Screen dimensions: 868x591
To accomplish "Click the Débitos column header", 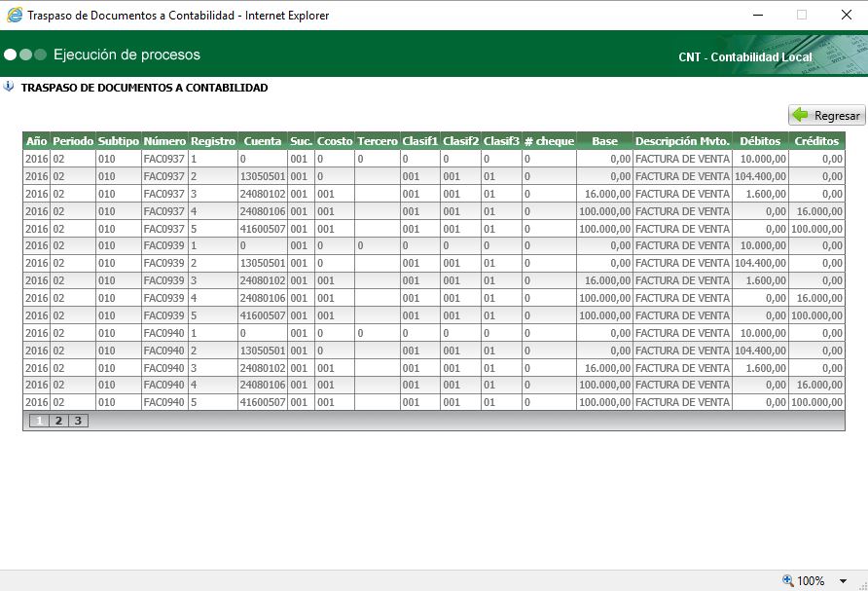I will (x=760, y=141).
